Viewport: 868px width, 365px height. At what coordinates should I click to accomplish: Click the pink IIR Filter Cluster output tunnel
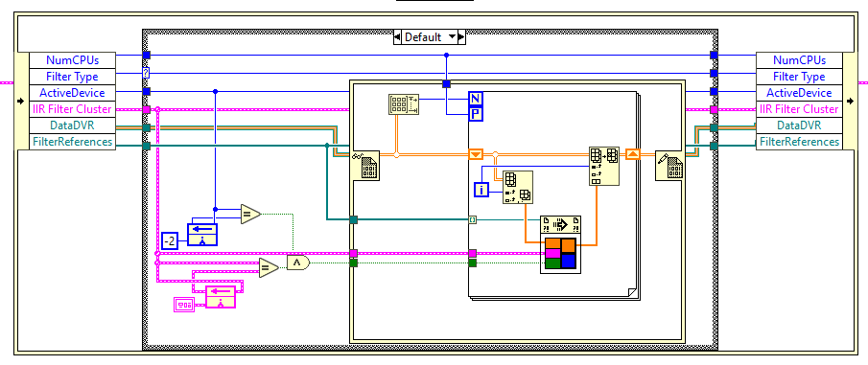pos(715,109)
